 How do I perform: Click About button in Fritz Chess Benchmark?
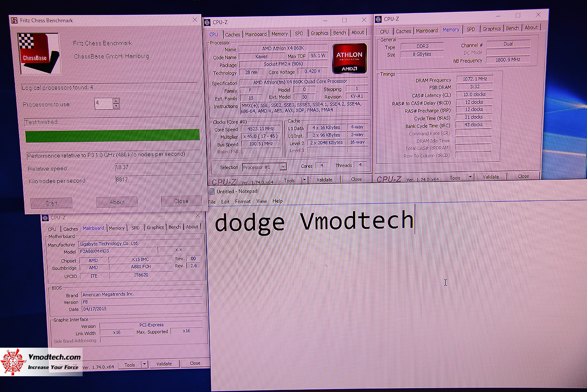[x=117, y=202]
